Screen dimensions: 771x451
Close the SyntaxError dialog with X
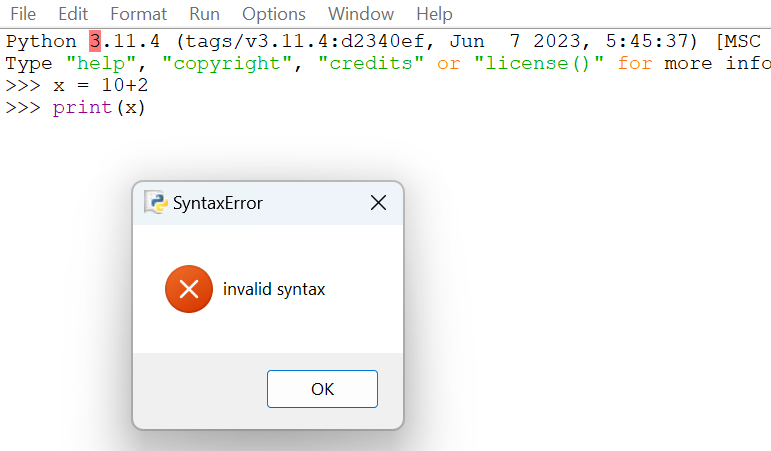pos(378,203)
